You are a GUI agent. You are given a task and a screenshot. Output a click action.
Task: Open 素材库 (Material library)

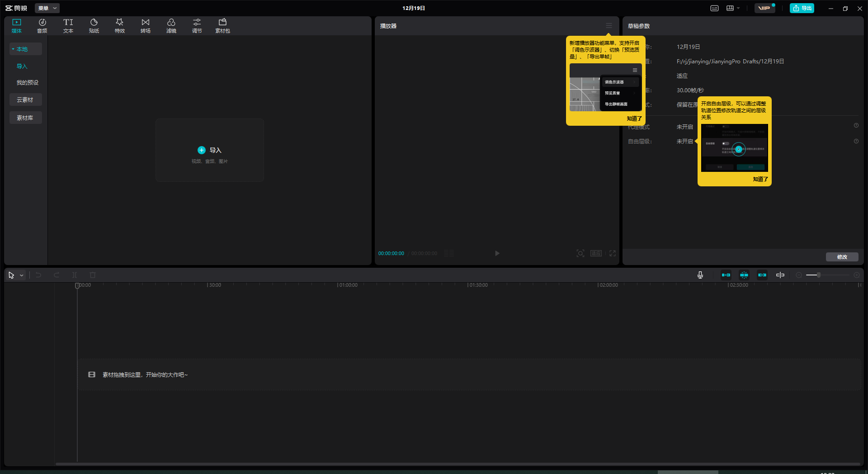(26, 118)
